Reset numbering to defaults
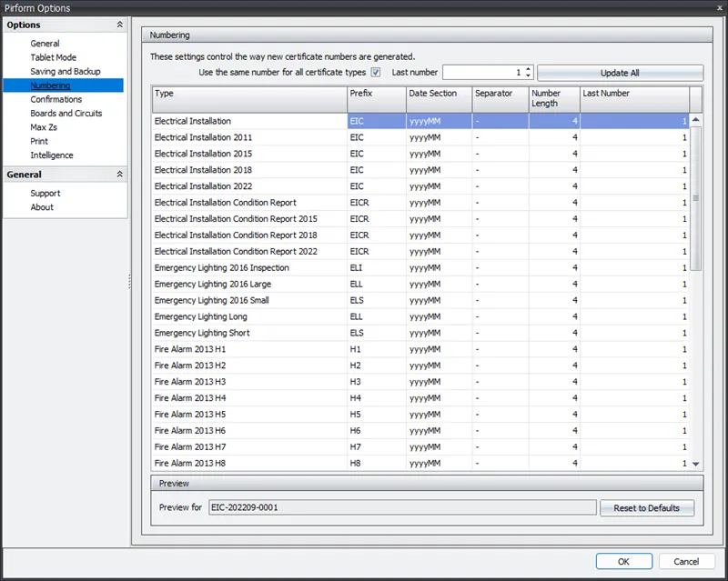Screen dimensions: 728x581 (x=647, y=508)
